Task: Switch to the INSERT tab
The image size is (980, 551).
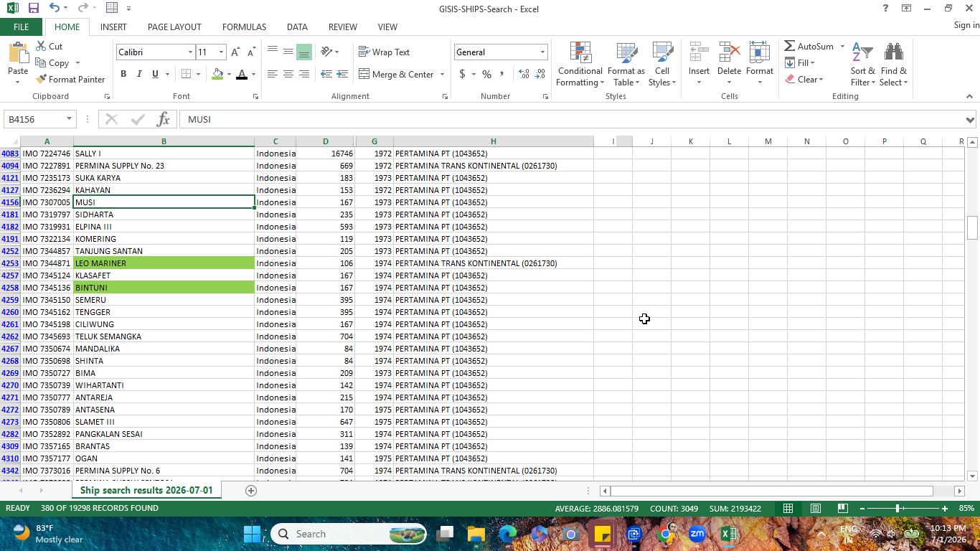Action: coord(113,27)
